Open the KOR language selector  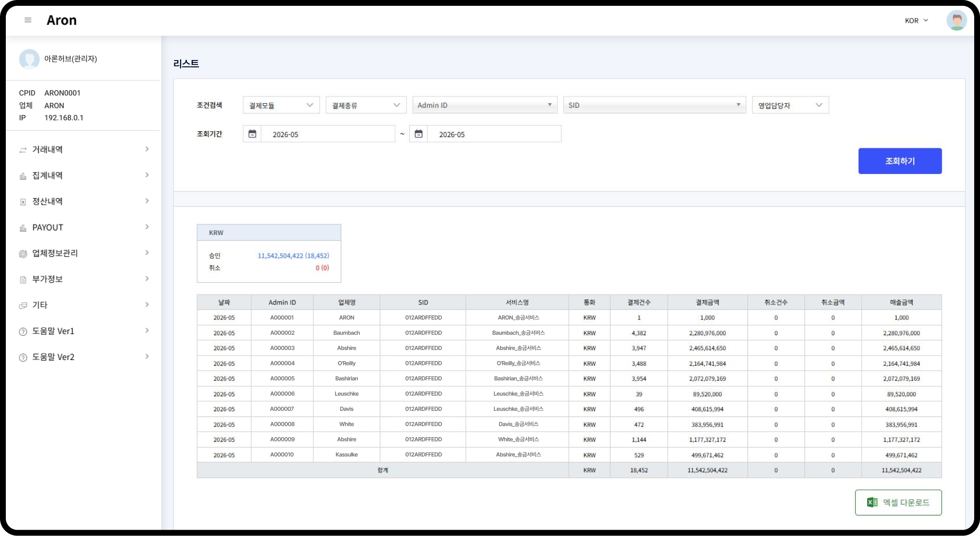click(917, 20)
